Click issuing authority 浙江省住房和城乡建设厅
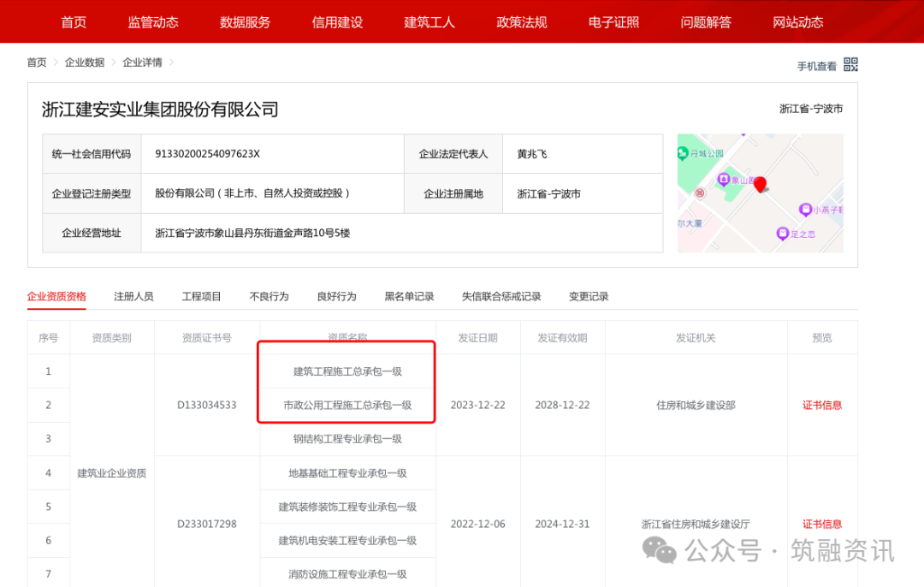The width and height of the screenshot is (924, 587). 696,524
